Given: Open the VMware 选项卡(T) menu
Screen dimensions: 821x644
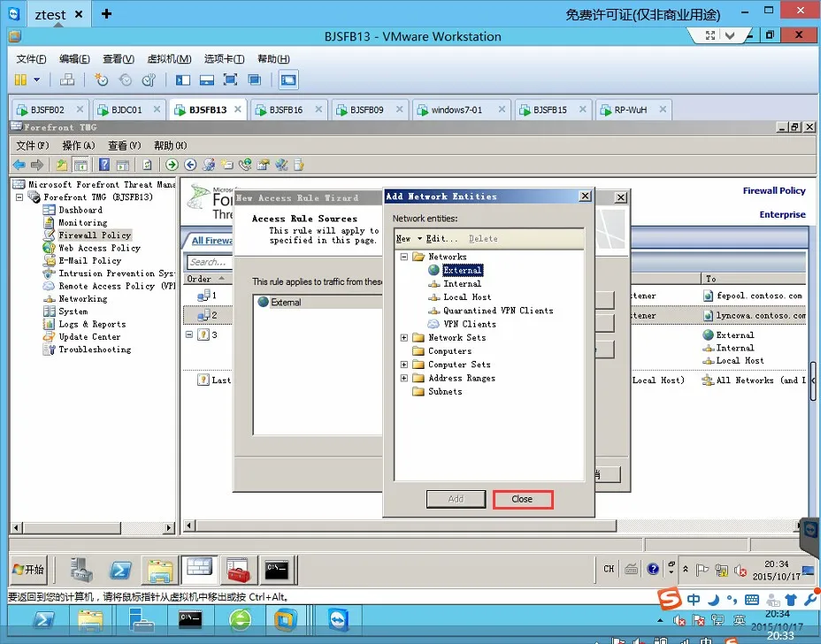Looking at the screenshot, I should click(x=224, y=58).
